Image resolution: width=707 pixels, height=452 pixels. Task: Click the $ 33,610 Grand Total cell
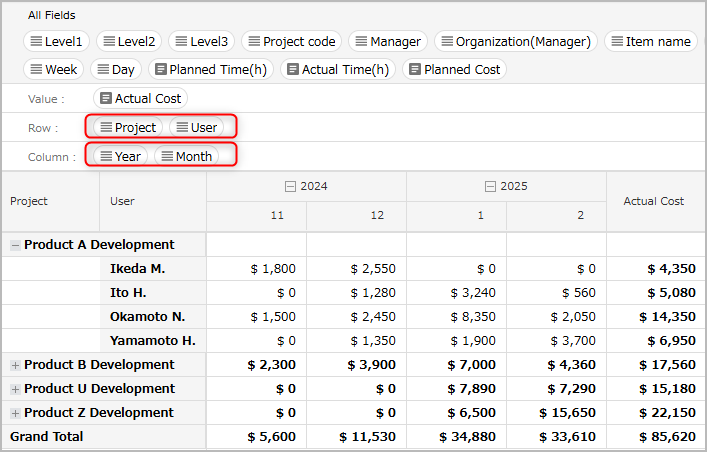[557, 437]
